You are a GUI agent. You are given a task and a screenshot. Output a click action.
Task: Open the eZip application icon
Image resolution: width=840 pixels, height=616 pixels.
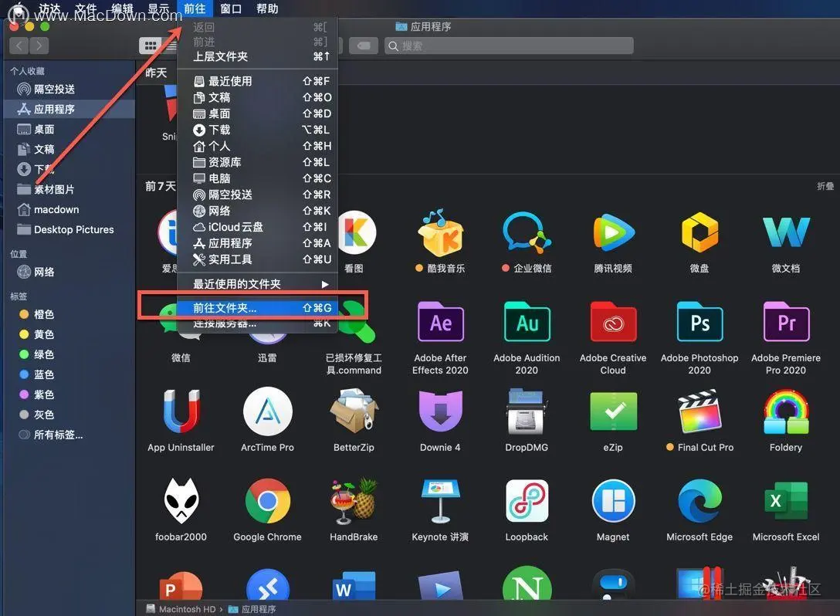[x=613, y=411]
